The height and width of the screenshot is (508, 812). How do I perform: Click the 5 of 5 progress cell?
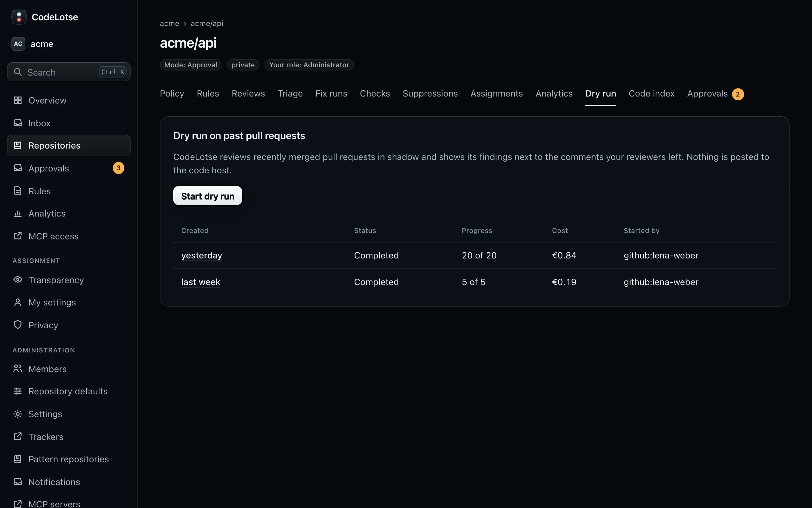tap(474, 282)
